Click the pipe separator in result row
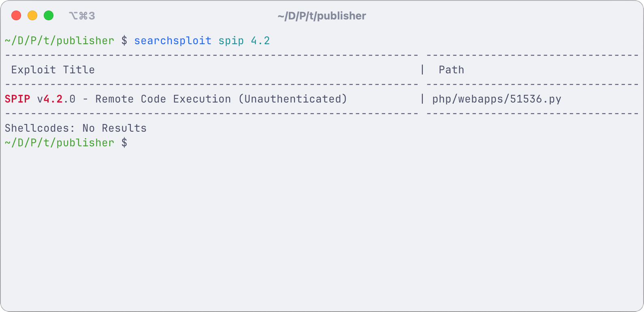The height and width of the screenshot is (312, 644). tap(422, 99)
